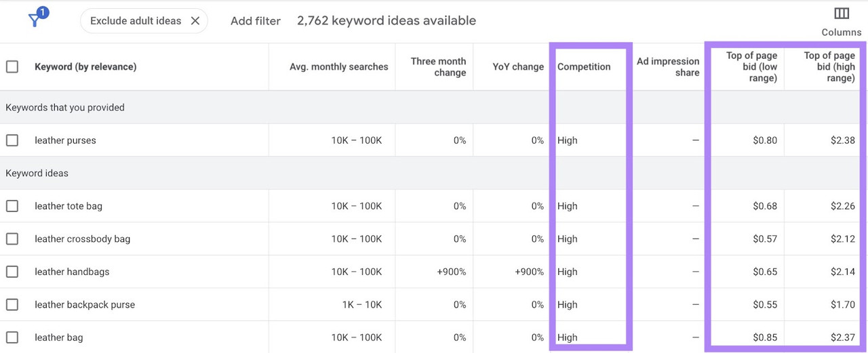Click the Ad impression share header
Screen dimensions: 868x353
click(668, 66)
